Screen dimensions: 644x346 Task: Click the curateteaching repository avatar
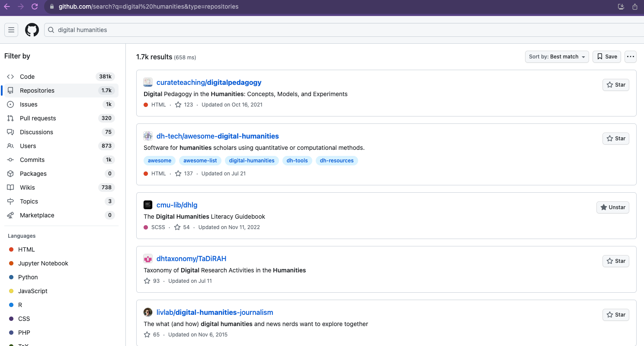point(148,82)
